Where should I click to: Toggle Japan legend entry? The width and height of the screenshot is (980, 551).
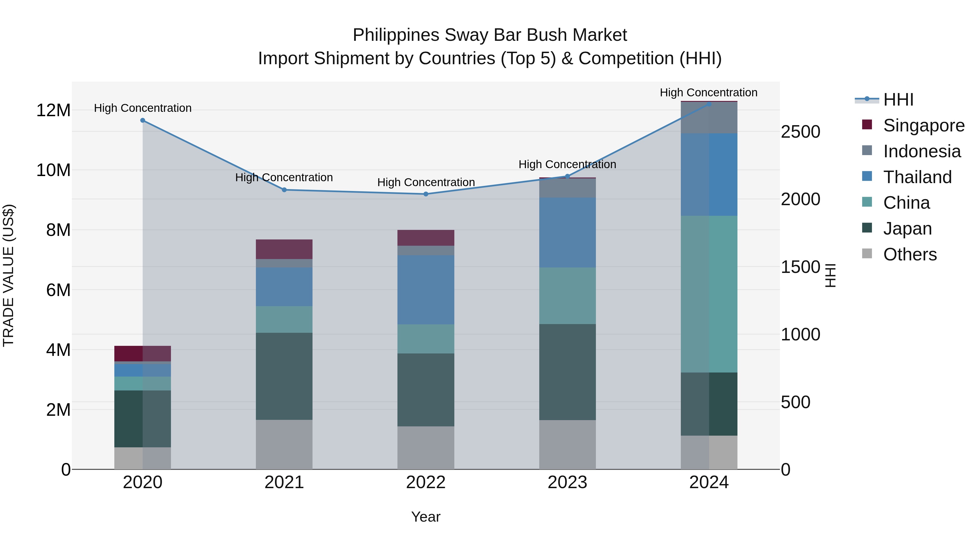897,229
